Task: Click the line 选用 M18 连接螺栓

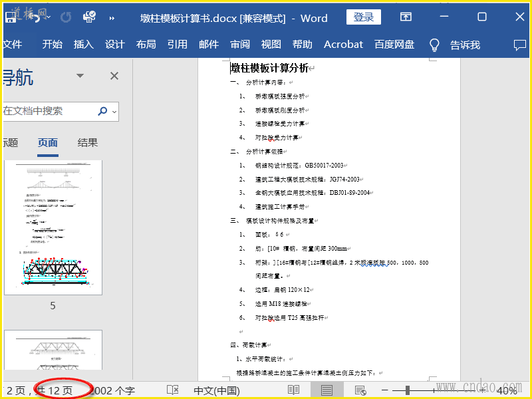Action: (x=281, y=304)
